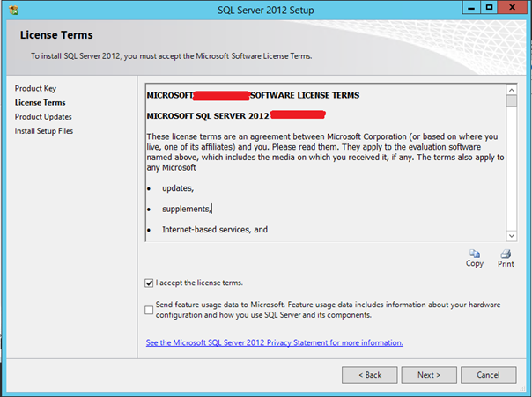Click the license text scrollbar thumb
The image size is (532, 397).
click(511, 100)
